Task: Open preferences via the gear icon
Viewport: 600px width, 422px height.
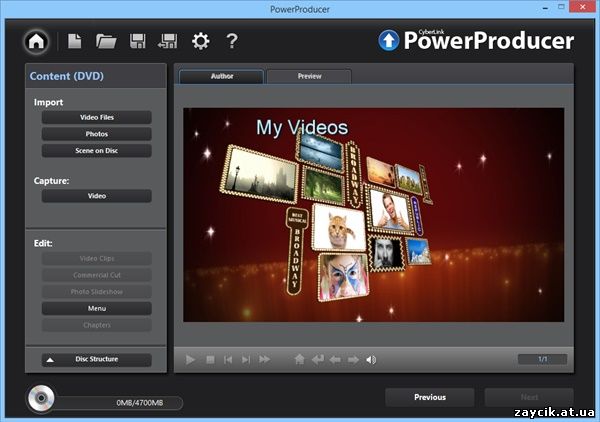Action: tap(201, 41)
